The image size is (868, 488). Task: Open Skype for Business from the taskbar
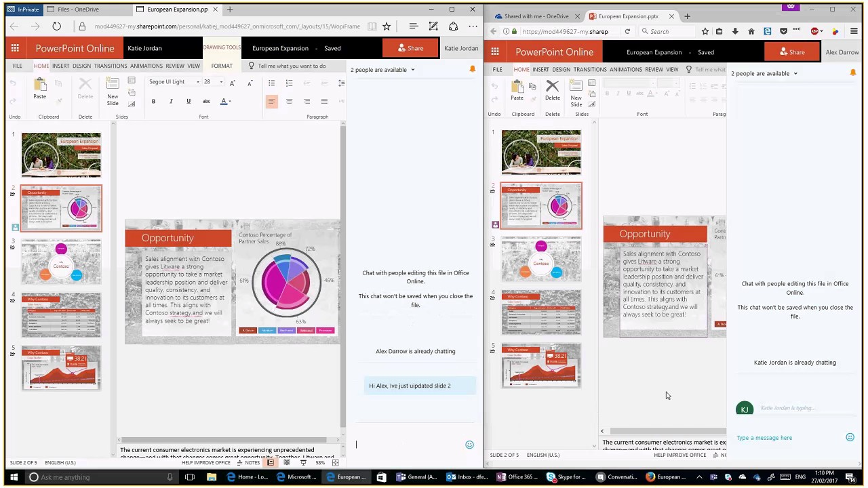(x=567, y=477)
